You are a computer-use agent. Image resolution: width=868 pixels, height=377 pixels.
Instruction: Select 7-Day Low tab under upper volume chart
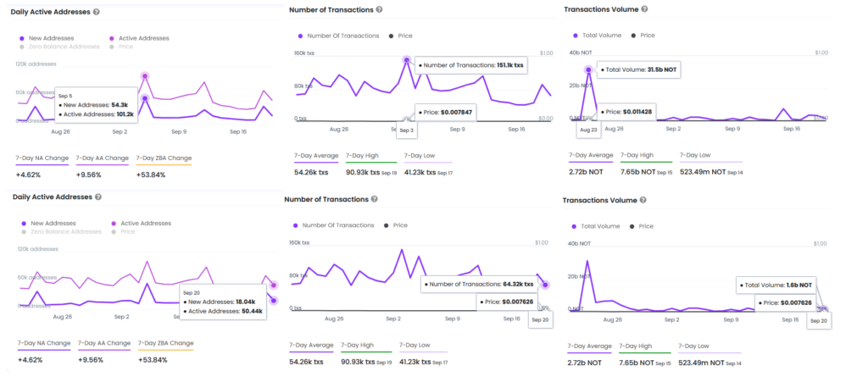coord(711,156)
